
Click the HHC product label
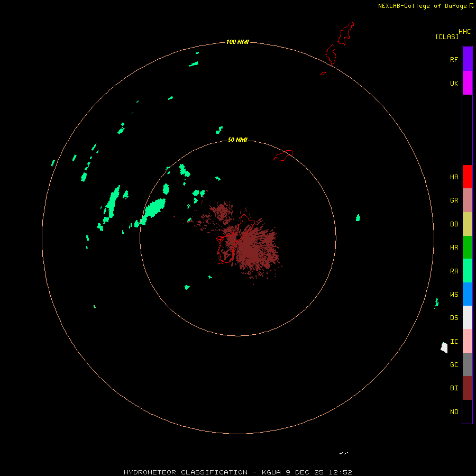point(464,32)
